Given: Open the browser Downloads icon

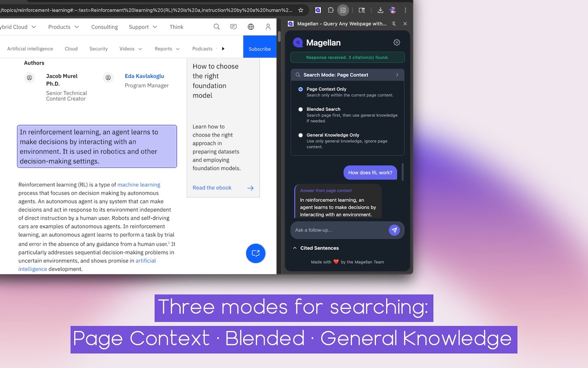Looking at the screenshot, I should [380, 10].
